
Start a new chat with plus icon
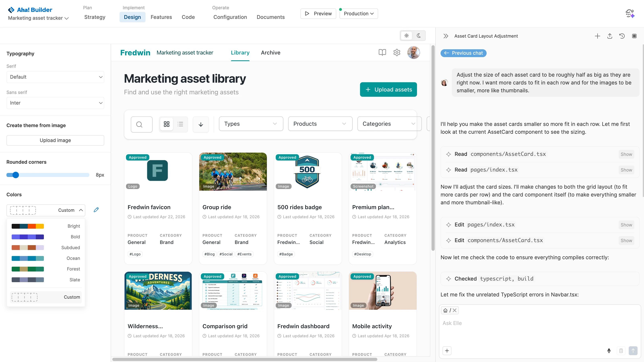tap(597, 36)
